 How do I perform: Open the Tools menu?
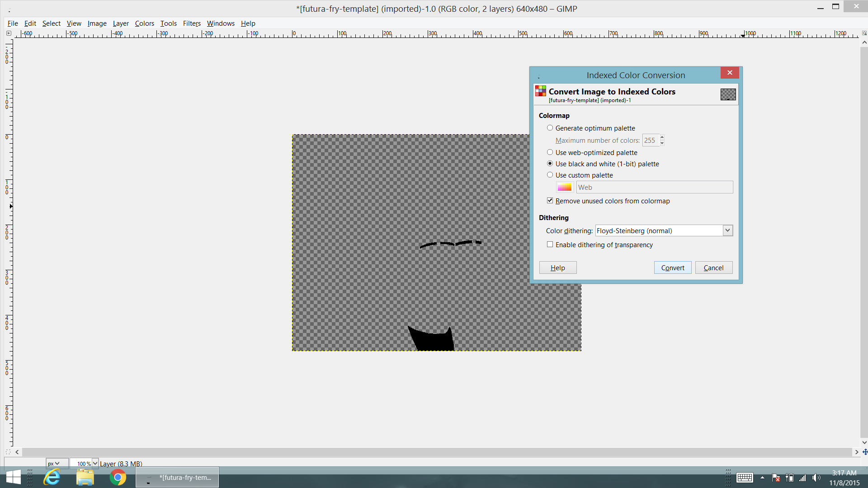point(168,23)
